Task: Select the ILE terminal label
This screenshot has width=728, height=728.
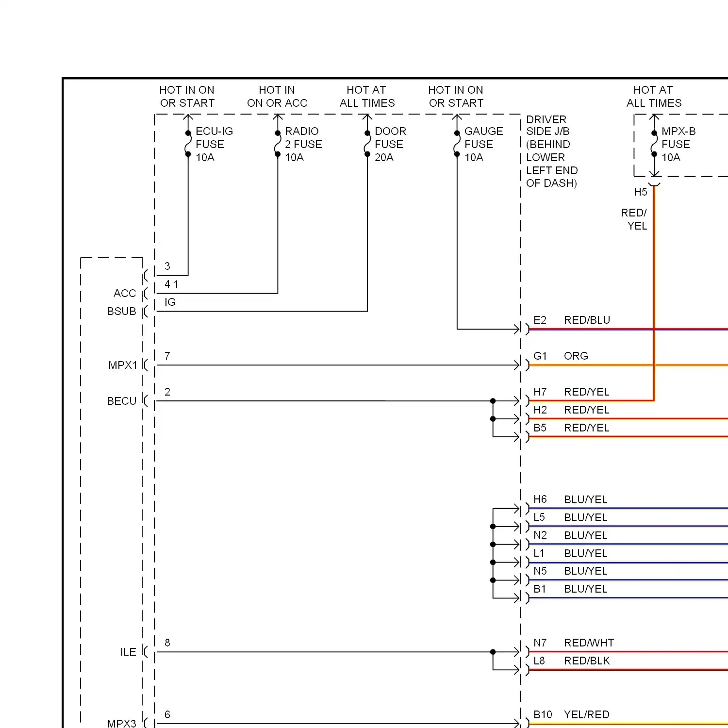Action: pyautogui.click(x=128, y=652)
